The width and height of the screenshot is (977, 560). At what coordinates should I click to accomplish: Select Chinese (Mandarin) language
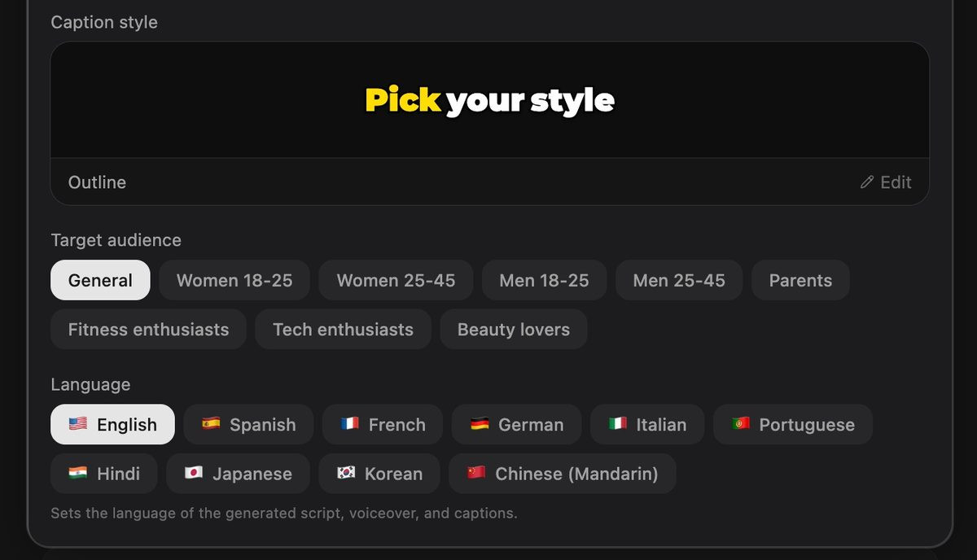[x=563, y=474]
